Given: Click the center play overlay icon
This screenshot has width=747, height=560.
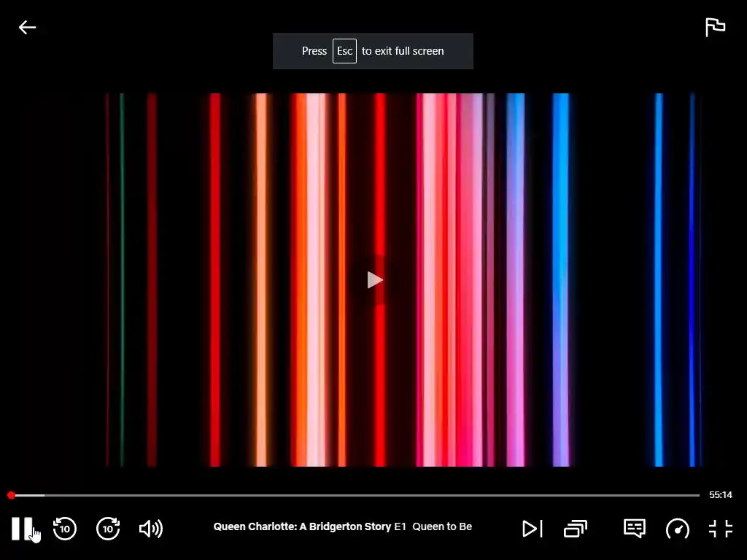Looking at the screenshot, I should pyautogui.click(x=375, y=280).
